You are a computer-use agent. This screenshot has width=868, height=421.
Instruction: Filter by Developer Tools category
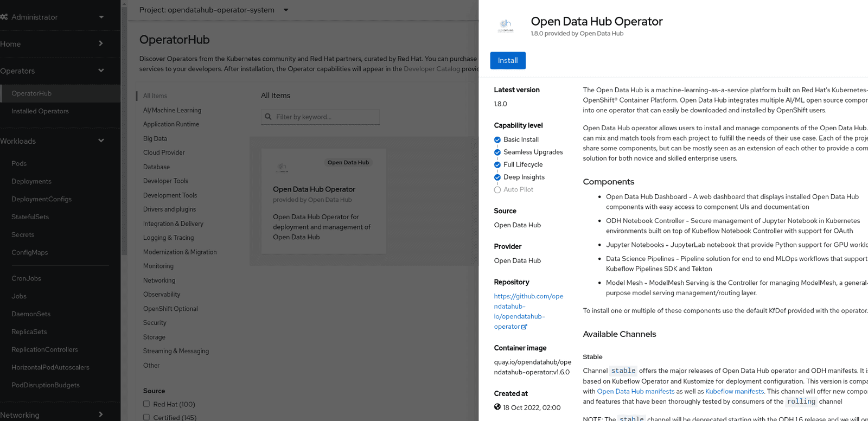(165, 181)
